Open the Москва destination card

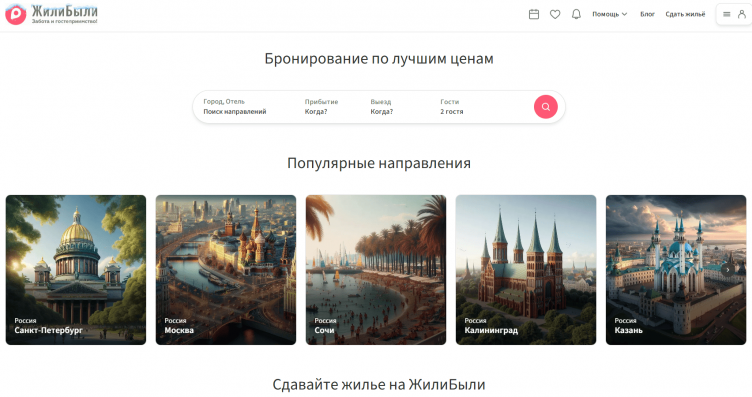[226, 269]
